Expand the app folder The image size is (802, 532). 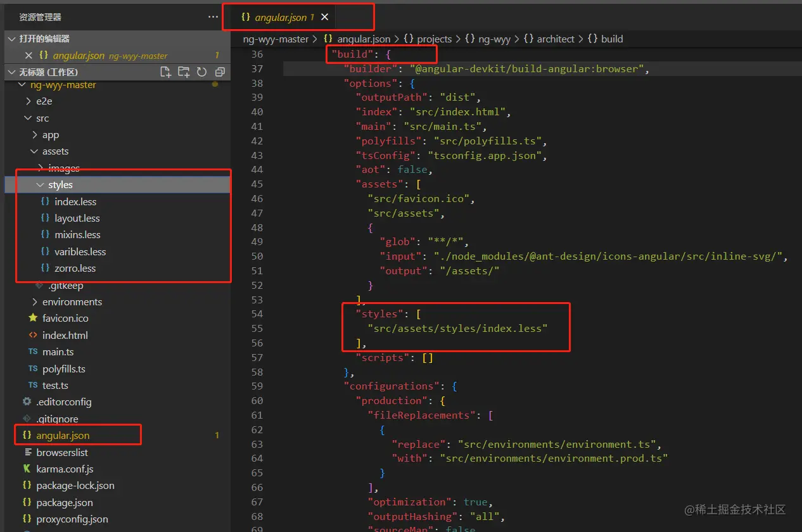[46, 135]
